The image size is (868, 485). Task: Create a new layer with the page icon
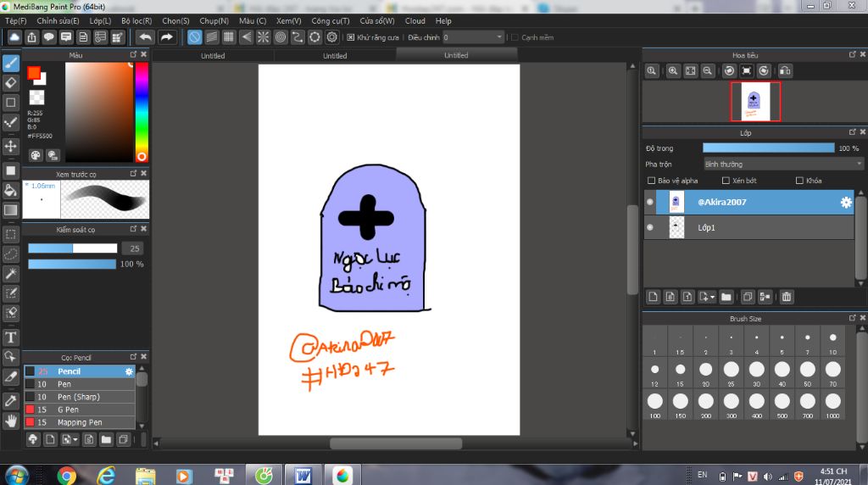coord(654,297)
